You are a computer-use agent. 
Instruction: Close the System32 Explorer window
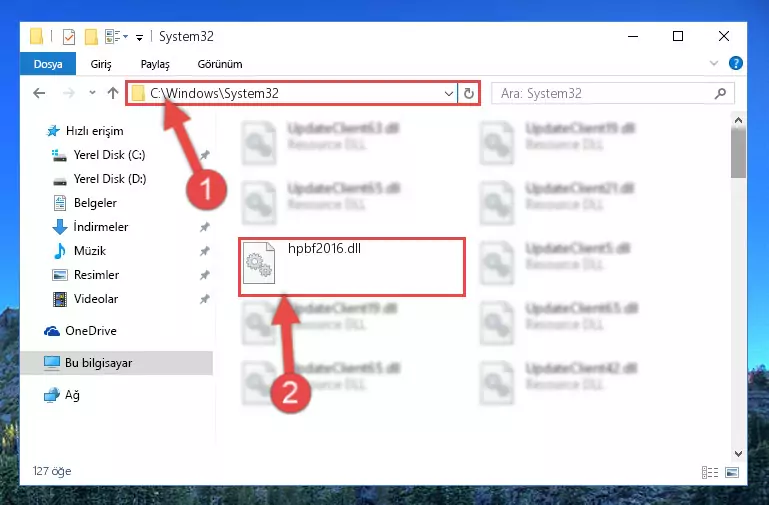(x=723, y=36)
